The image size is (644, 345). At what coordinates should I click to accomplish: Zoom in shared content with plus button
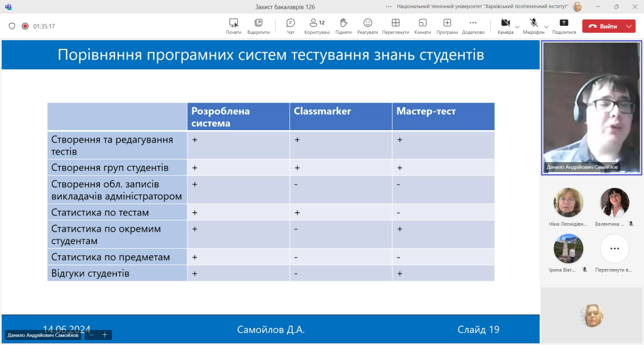coord(105,335)
